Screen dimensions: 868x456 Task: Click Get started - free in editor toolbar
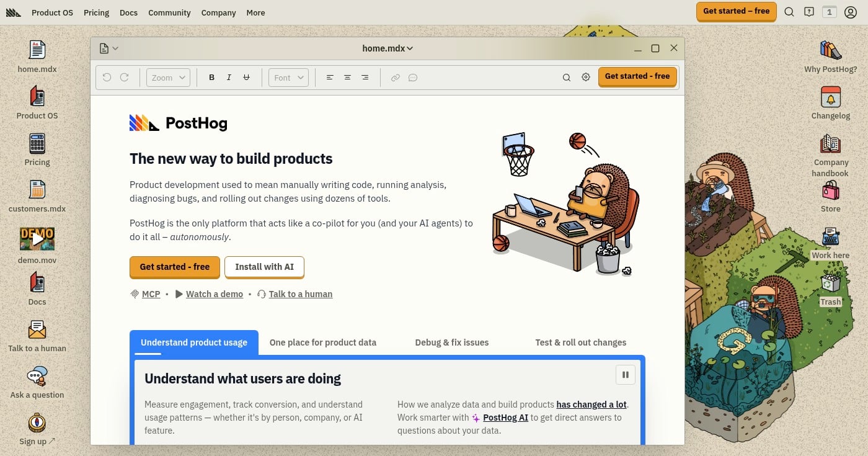coord(637,76)
